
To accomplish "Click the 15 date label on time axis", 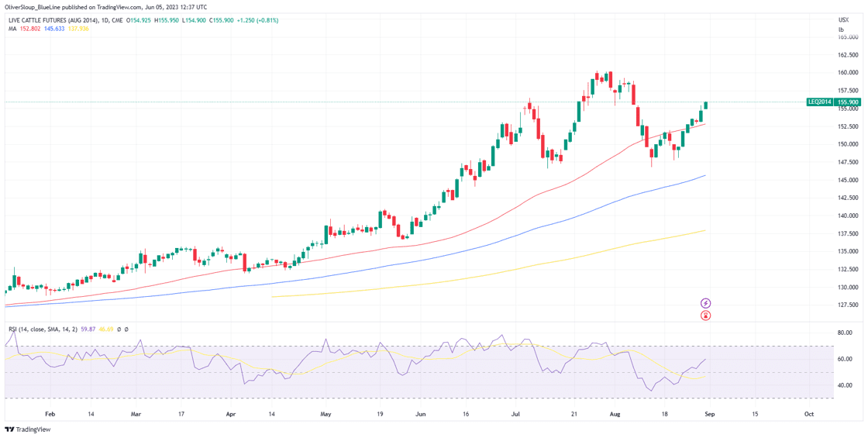I will pos(755,414).
